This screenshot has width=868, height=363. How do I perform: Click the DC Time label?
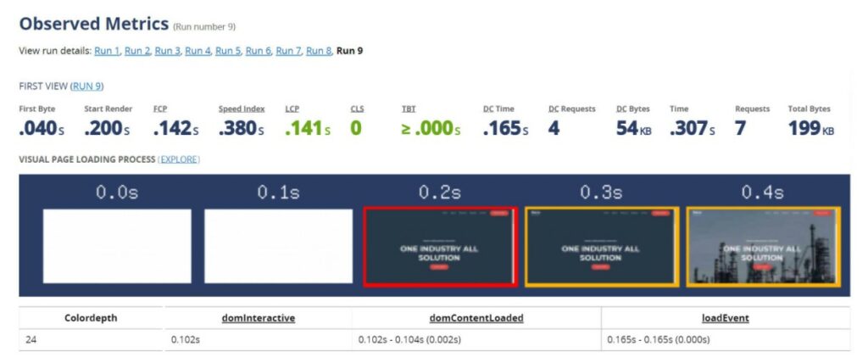(x=498, y=109)
